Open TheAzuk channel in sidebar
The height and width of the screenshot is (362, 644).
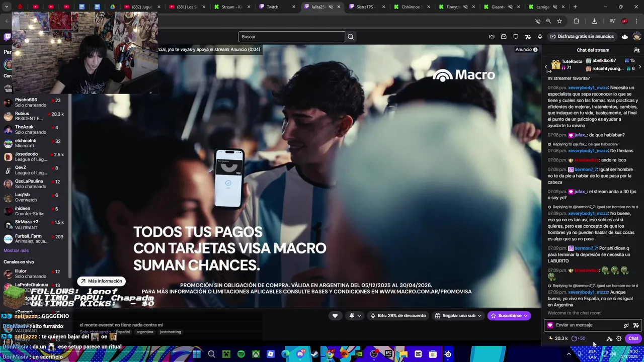pyautogui.click(x=34, y=130)
